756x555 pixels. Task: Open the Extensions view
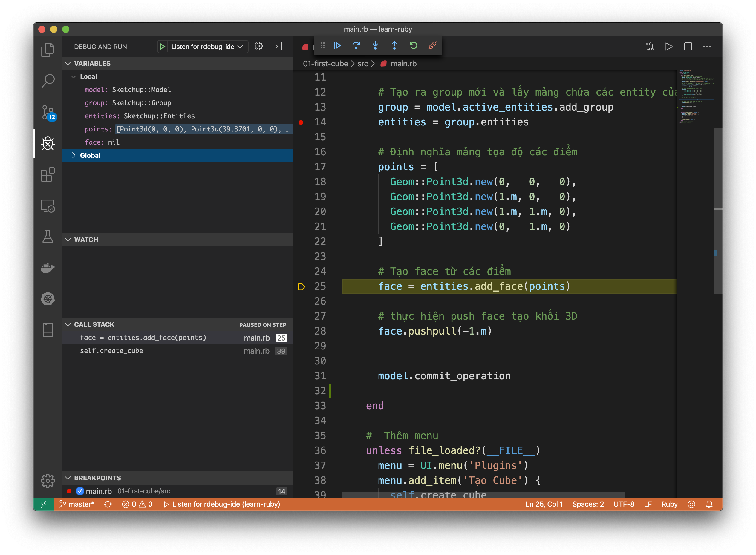(x=48, y=175)
